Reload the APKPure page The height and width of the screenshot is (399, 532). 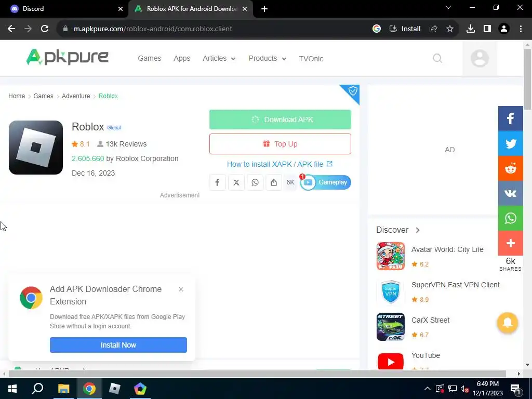pyautogui.click(x=45, y=29)
